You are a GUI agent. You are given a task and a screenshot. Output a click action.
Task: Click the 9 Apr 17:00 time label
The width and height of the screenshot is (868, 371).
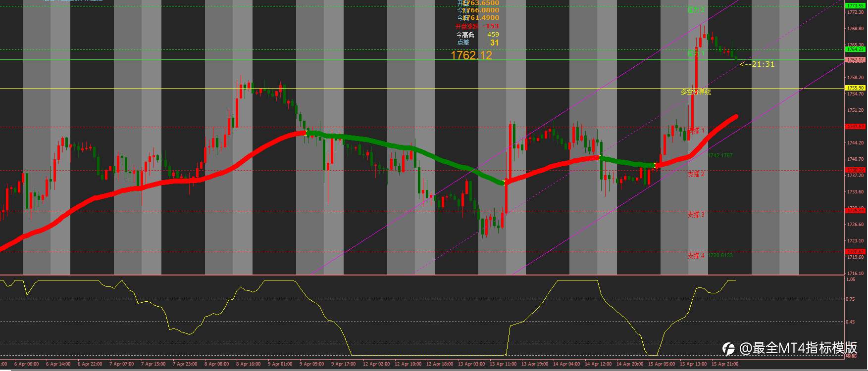tap(344, 364)
